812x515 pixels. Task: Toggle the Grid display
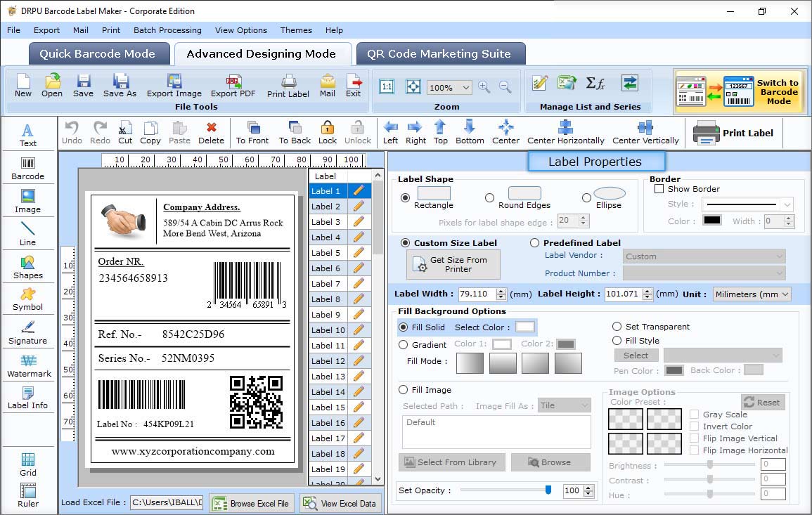coord(28,465)
